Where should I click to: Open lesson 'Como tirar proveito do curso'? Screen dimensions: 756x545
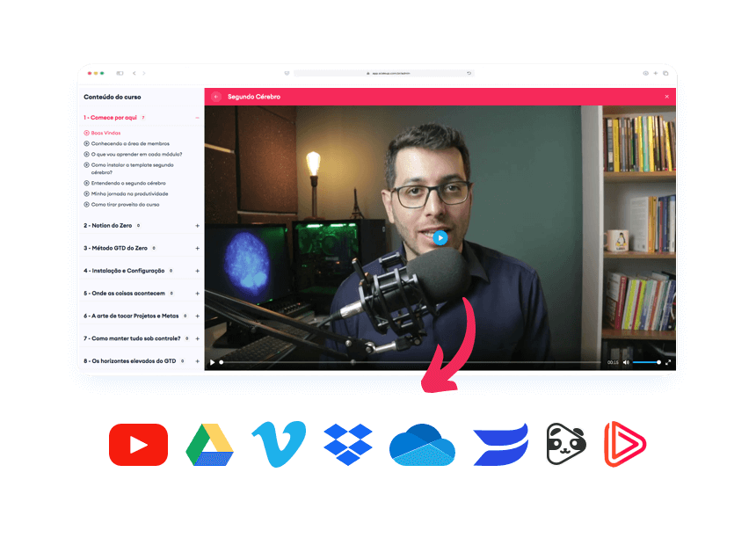click(125, 205)
